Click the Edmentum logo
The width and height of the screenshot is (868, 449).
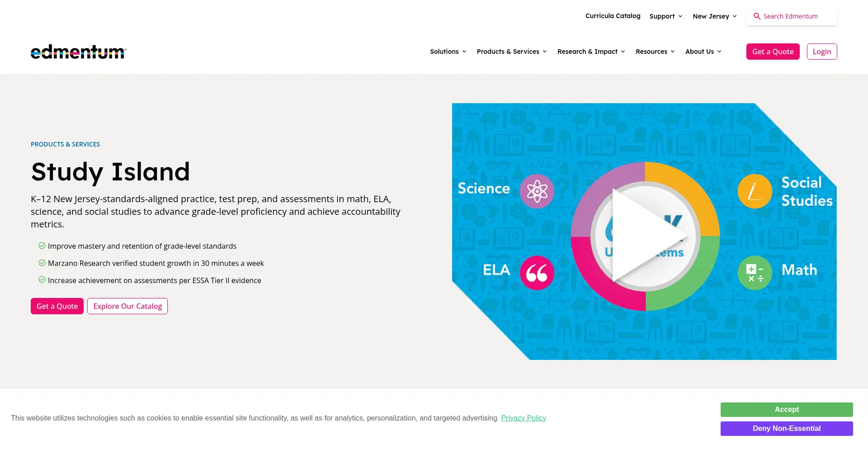(78, 52)
